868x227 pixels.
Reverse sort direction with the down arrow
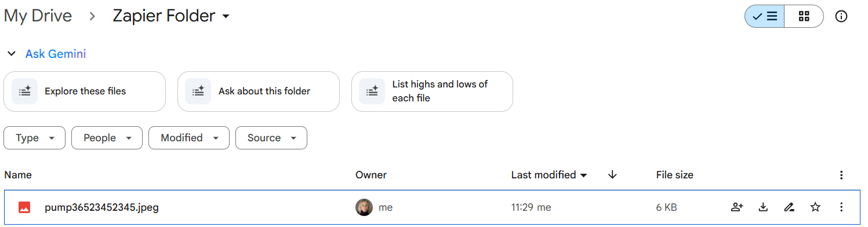pos(612,175)
